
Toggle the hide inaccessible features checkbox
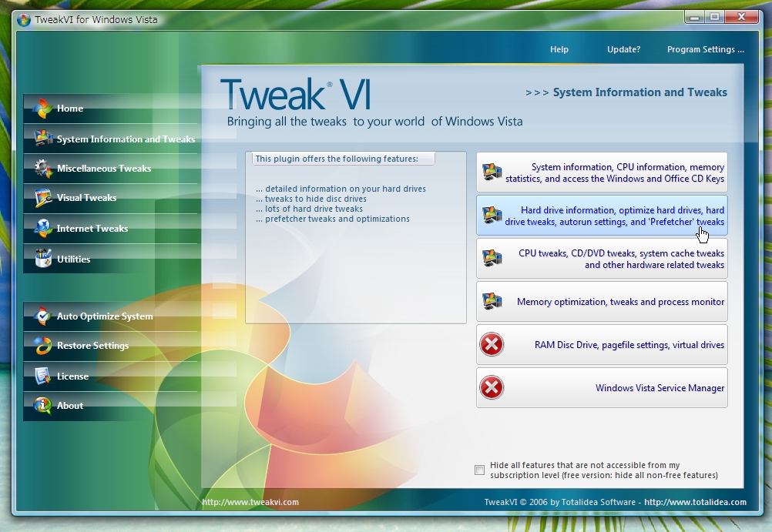479,470
